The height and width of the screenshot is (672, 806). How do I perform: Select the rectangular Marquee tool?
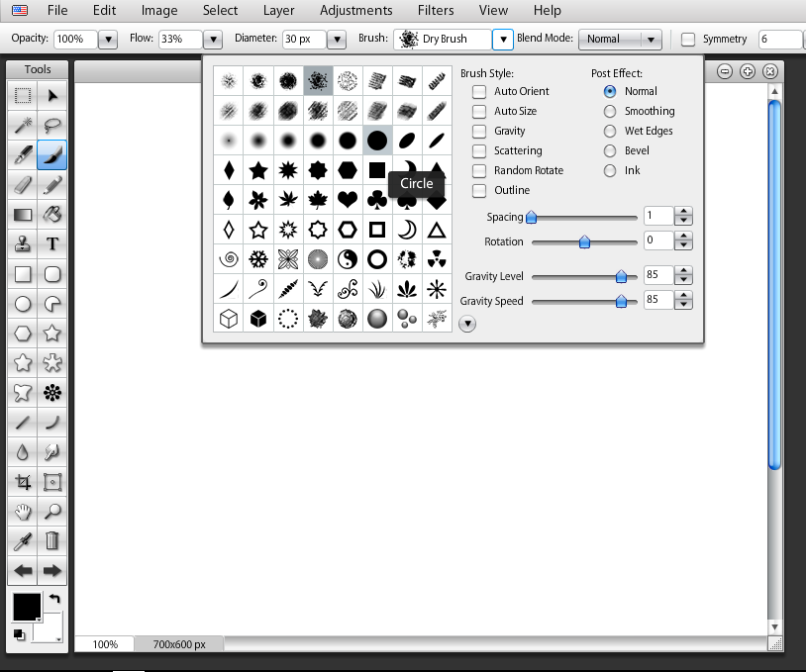pyautogui.click(x=23, y=96)
